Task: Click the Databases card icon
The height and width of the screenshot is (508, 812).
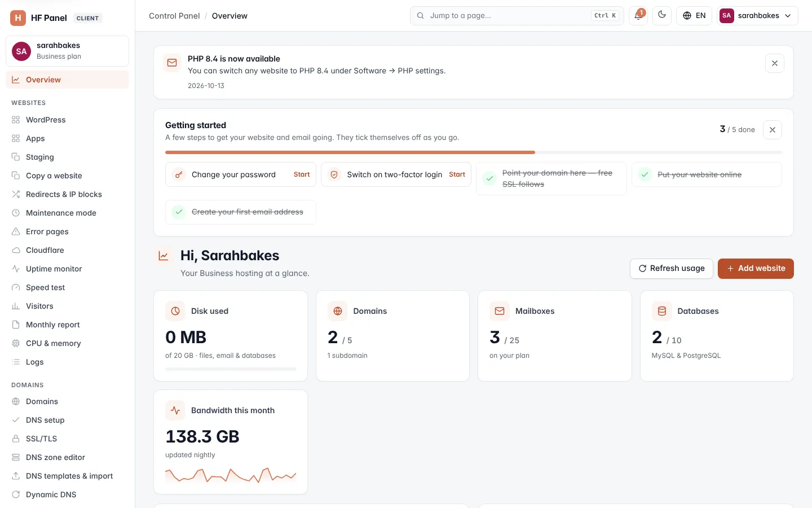Action: click(662, 311)
